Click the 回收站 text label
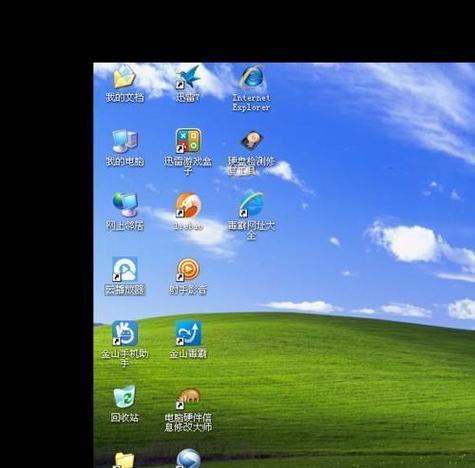This screenshot has width=475, height=468. click(124, 417)
